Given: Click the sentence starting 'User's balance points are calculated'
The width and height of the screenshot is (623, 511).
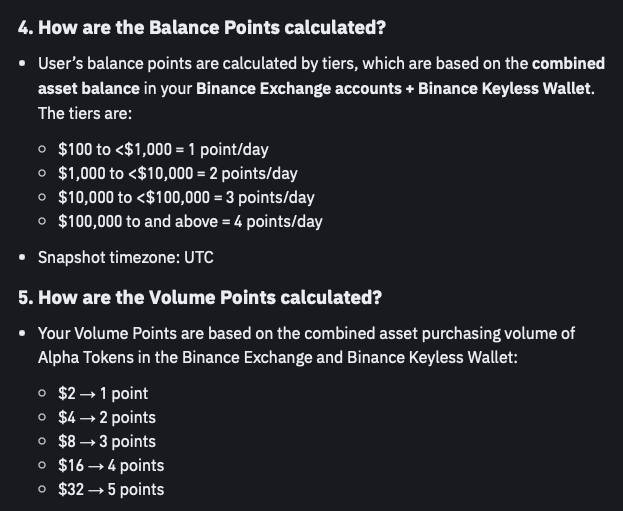Looking at the screenshot, I should click(x=321, y=88).
